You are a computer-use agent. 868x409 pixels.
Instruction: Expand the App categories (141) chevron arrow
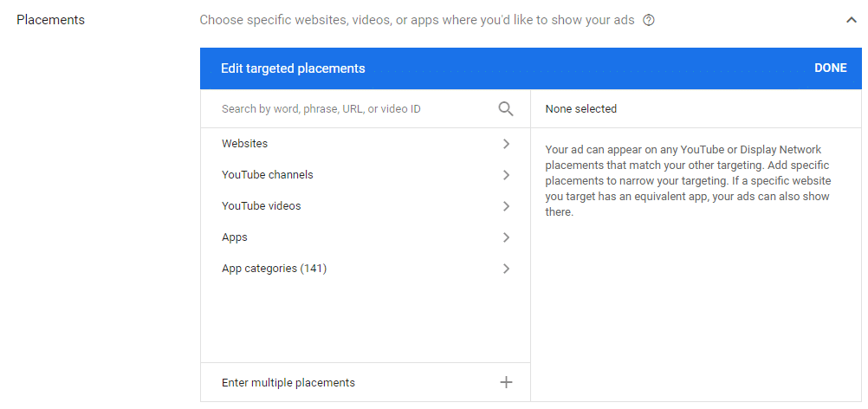(506, 269)
